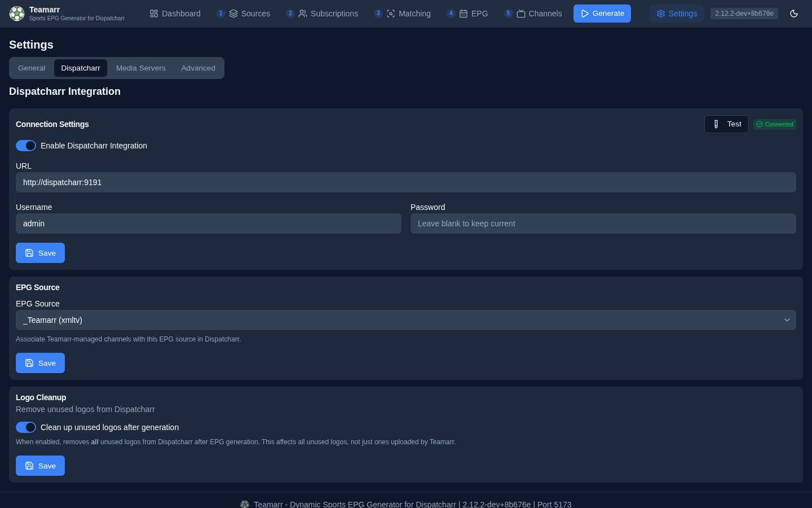The image size is (812, 508).
Task: Open the Channels page
Action: (x=533, y=14)
